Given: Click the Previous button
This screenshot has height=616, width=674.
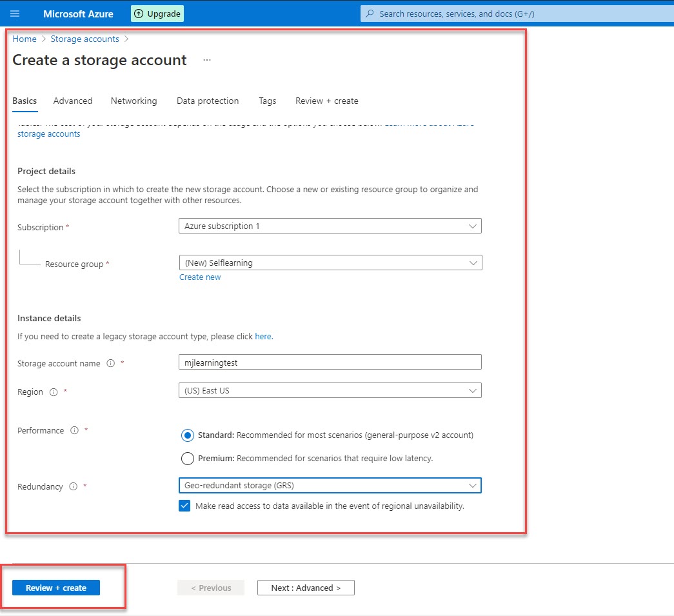Looking at the screenshot, I should pyautogui.click(x=211, y=588).
